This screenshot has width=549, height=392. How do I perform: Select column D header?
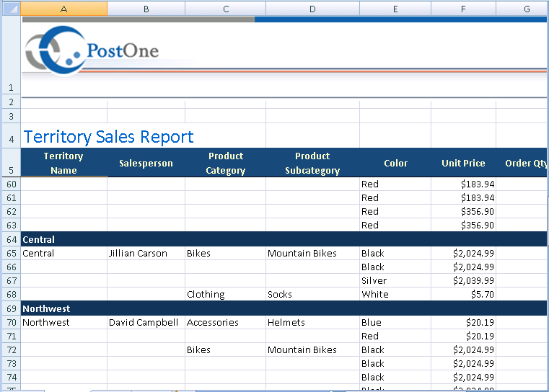click(x=312, y=9)
